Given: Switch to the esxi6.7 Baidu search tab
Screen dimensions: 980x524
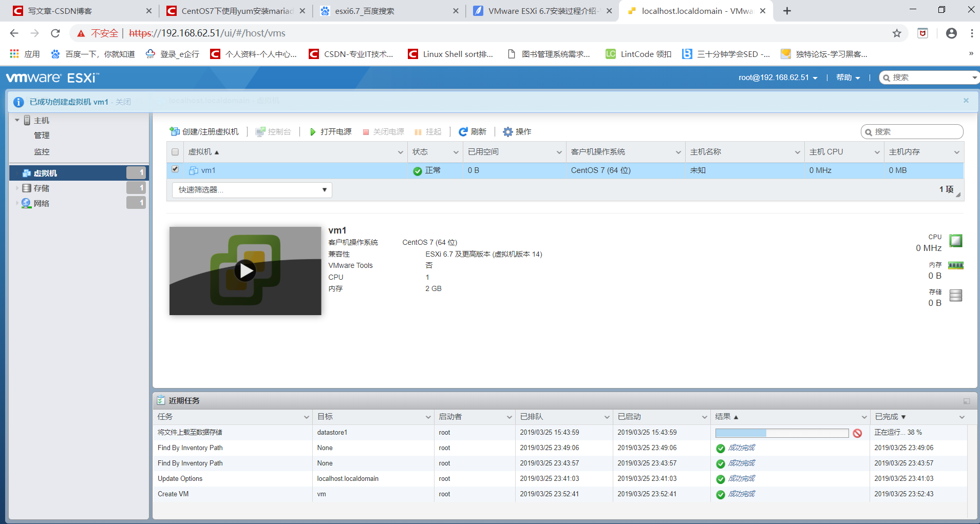Looking at the screenshot, I should click(x=389, y=11).
